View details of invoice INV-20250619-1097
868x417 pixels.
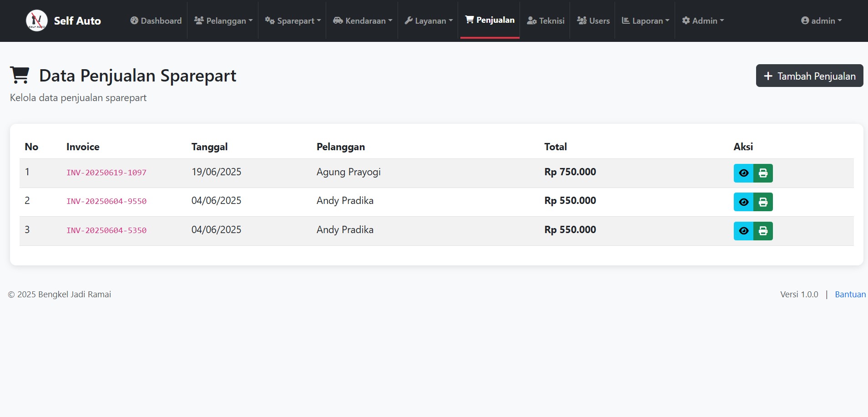pyautogui.click(x=743, y=173)
